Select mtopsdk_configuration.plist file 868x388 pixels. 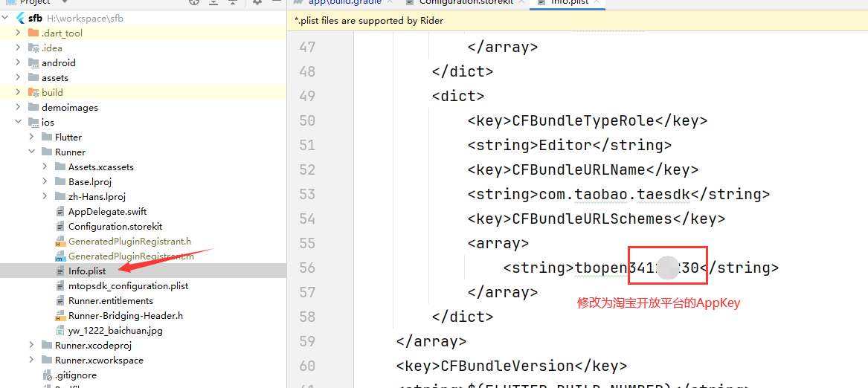[x=128, y=286]
